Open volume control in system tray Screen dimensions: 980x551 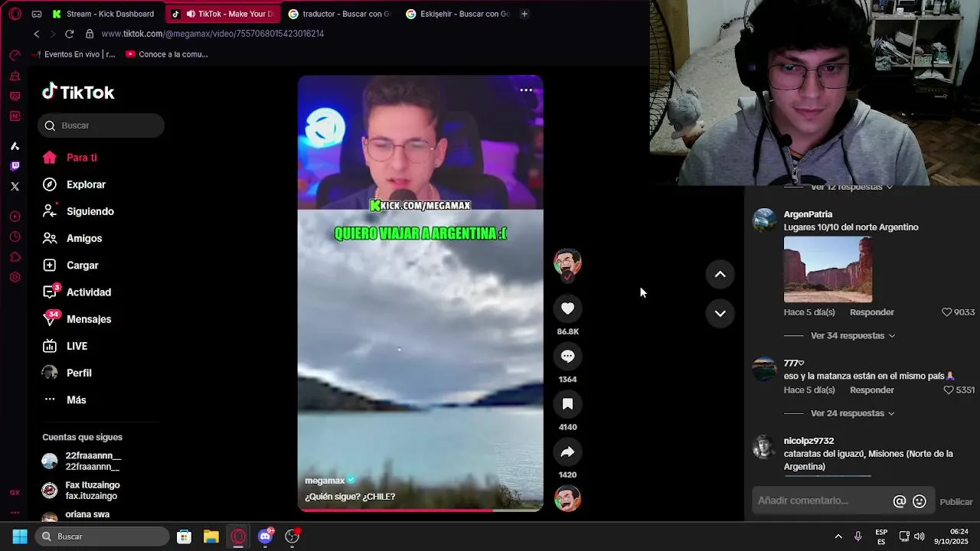click(x=920, y=536)
